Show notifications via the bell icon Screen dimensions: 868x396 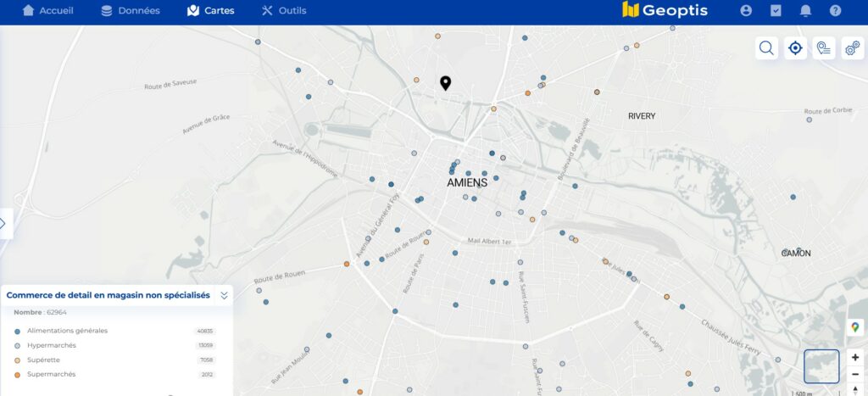pos(806,10)
